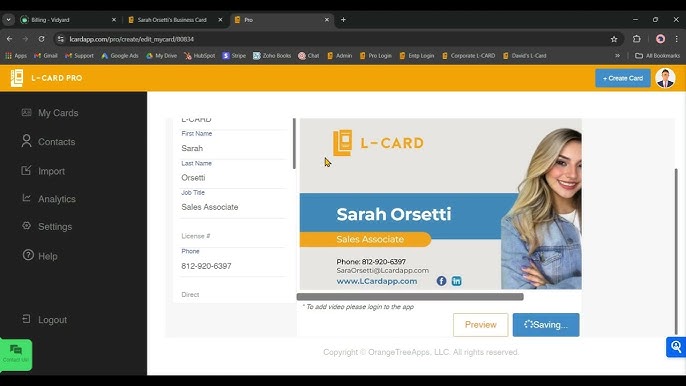This screenshot has height=386, width=686.
Task: Open the Support bookmark
Action: 79,56
